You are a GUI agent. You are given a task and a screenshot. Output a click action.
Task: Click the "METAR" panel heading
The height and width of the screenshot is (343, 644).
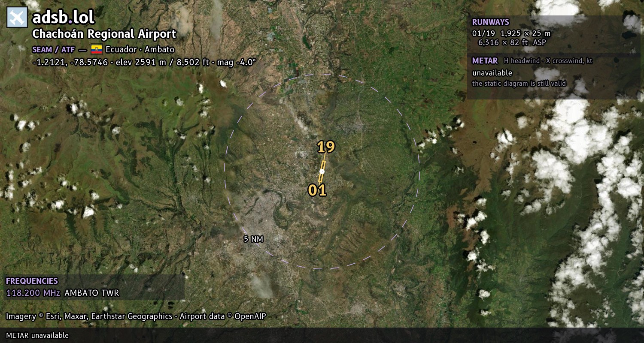[x=485, y=61]
